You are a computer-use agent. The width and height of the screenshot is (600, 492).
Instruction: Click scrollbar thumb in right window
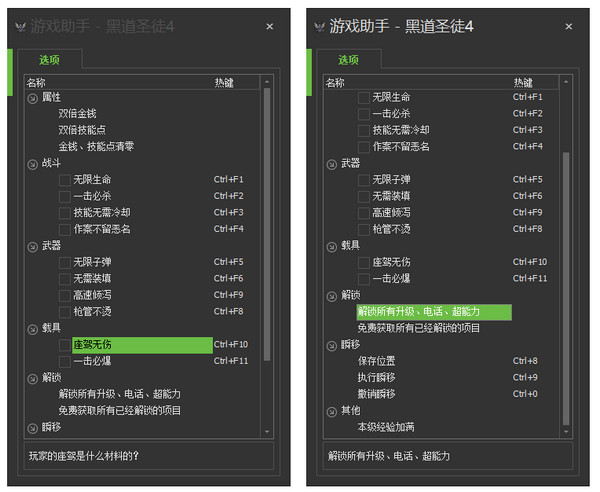coord(566,289)
